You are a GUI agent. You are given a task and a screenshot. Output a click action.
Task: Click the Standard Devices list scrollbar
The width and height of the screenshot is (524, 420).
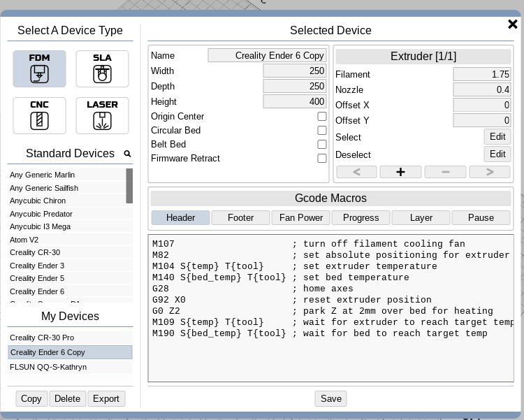pyautogui.click(x=129, y=186)
